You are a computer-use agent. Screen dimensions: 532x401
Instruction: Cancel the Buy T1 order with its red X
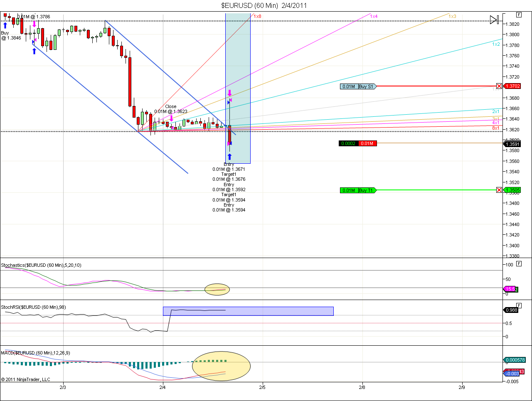click(x=499, y=190)
